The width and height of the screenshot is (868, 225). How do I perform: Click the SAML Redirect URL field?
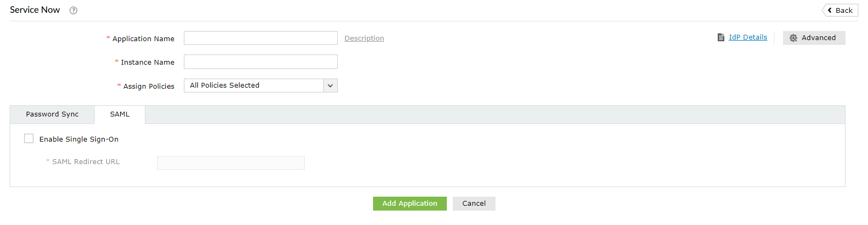[x=231, y=163]
